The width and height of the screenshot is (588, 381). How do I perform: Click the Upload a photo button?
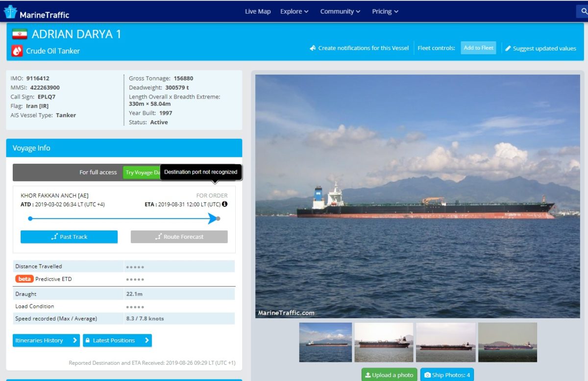(389, 375)
